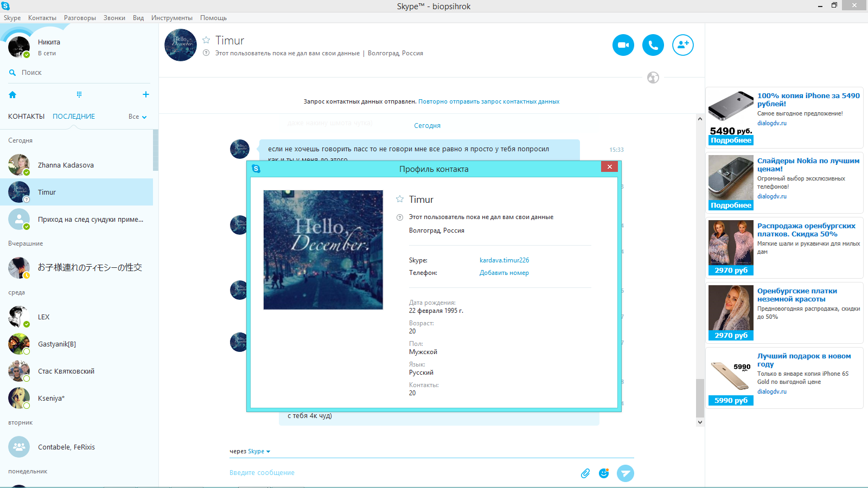
Task: Click the info icon beside Timur status
Action: coord(206,53)
